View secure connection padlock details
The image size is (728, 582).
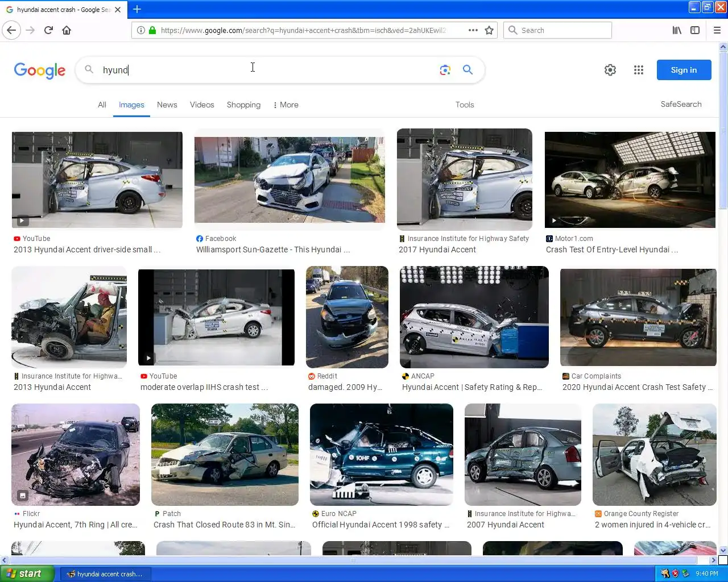(152, 30)
